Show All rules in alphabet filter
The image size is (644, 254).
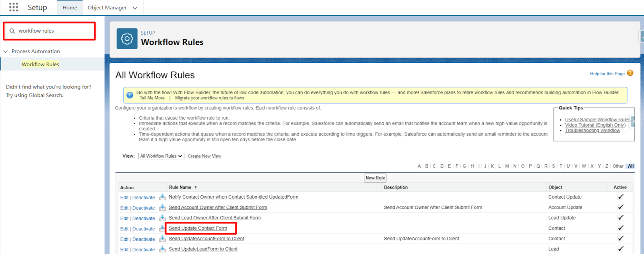631,166
